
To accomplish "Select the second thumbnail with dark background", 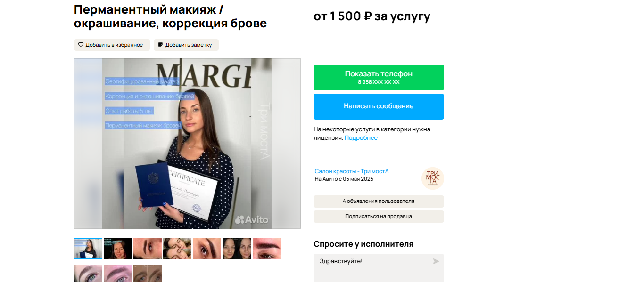I will click(118, 249).
